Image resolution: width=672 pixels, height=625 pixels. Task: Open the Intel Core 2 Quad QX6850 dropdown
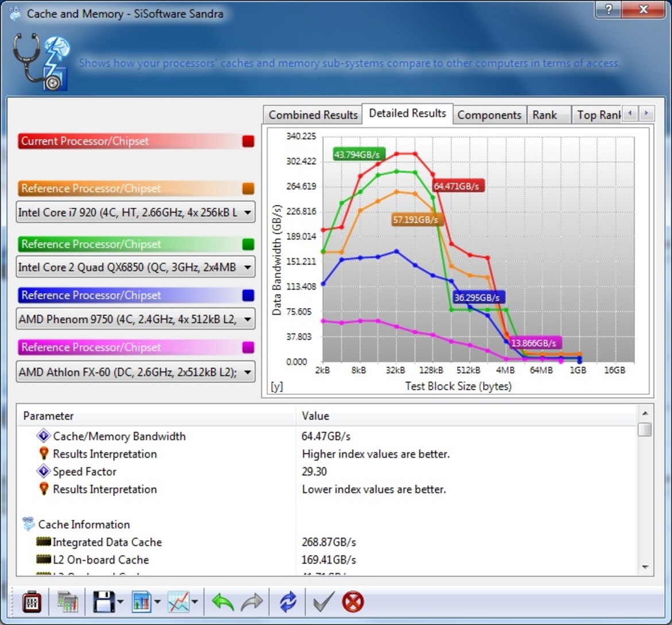(x=136, y=267)
